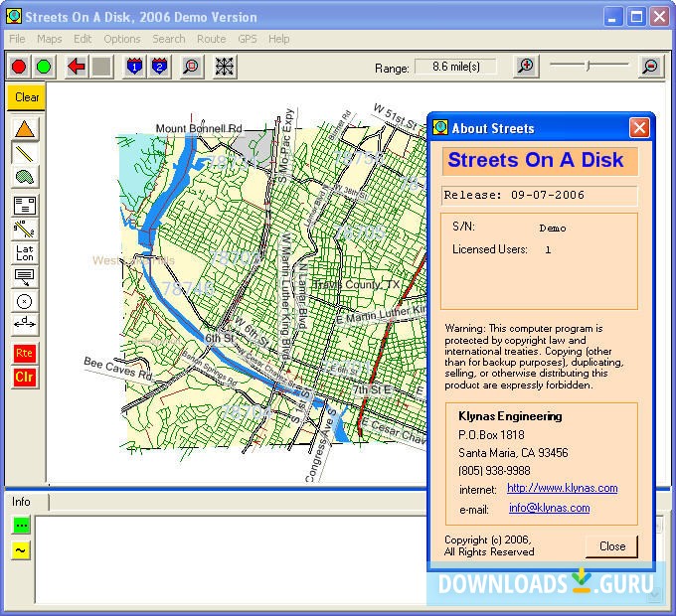676x616 pixels.
Task: Open the Edit menu
Action: pyautogui.click(x=83, y=39)
